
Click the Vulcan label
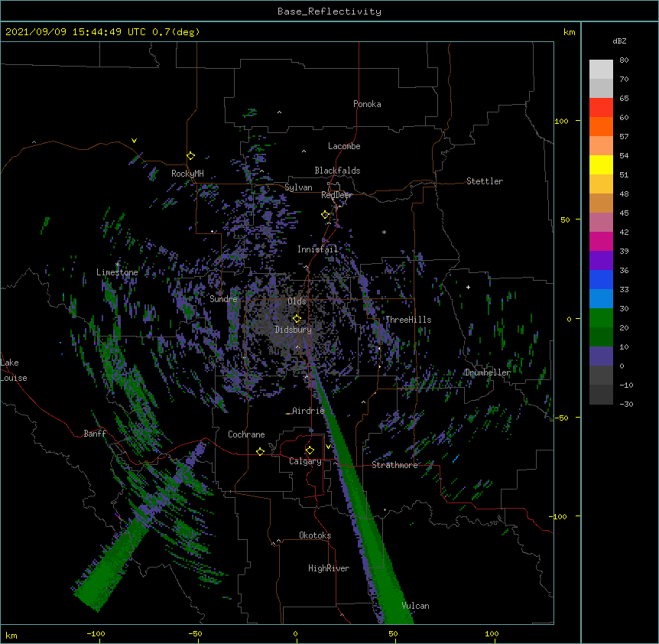click(x=415, y=606)
